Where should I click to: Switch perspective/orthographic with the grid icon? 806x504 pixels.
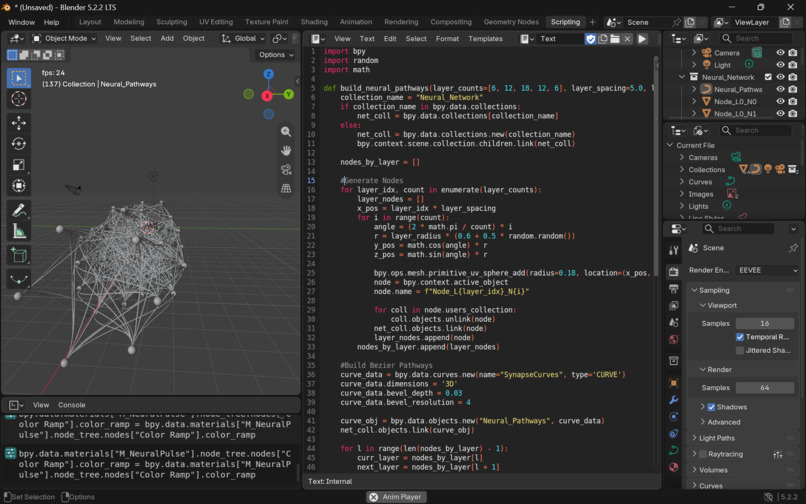286,189
